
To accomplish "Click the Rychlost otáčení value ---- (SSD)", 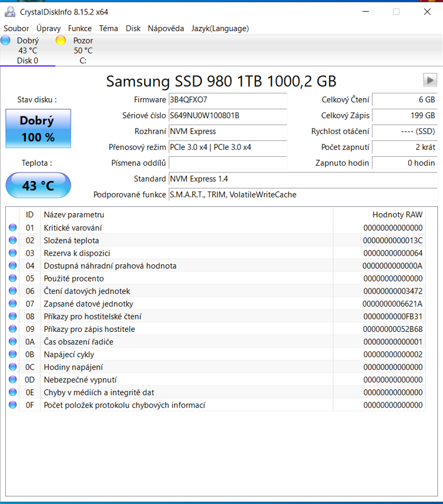I will click(x=404, y=131).
